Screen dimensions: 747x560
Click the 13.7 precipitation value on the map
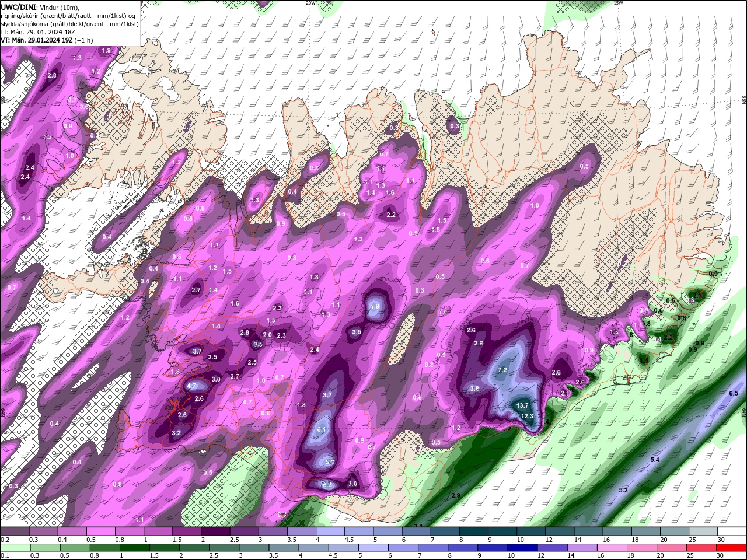(x=522, y=405)
